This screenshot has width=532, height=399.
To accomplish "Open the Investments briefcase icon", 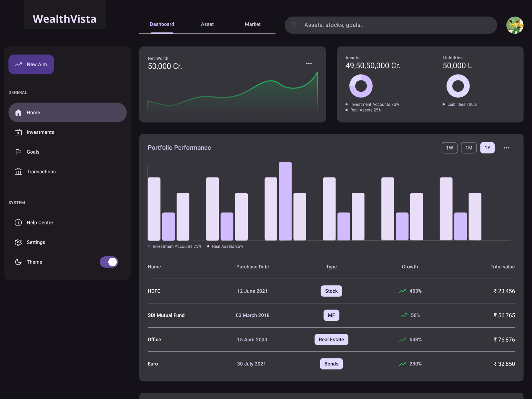I will point(18,132).
